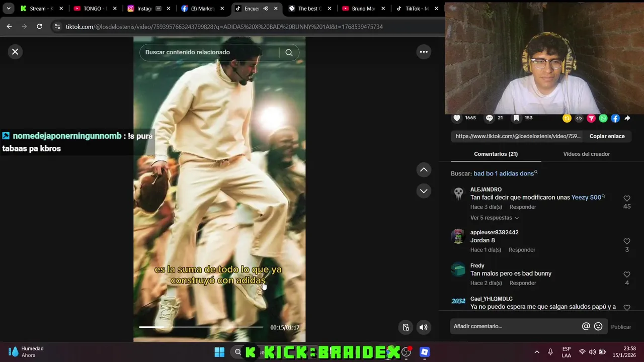Open appleuser8382442 profile name
Viewport: 644px width, 362px height.
click(494, 232)
